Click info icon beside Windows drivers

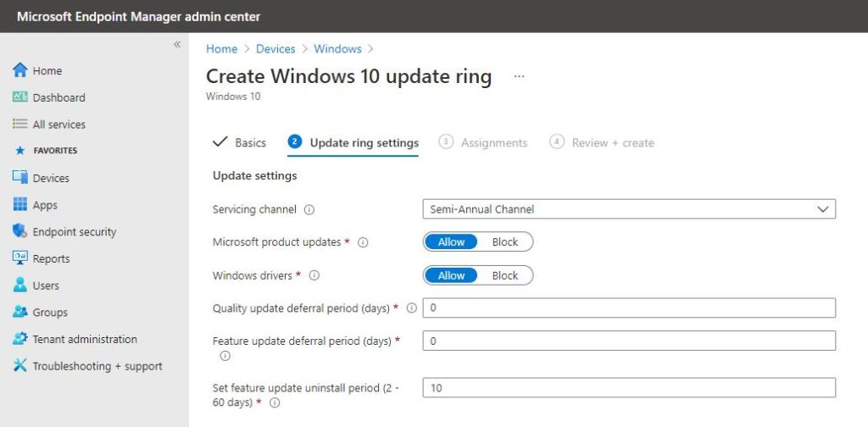click(314, 275)
